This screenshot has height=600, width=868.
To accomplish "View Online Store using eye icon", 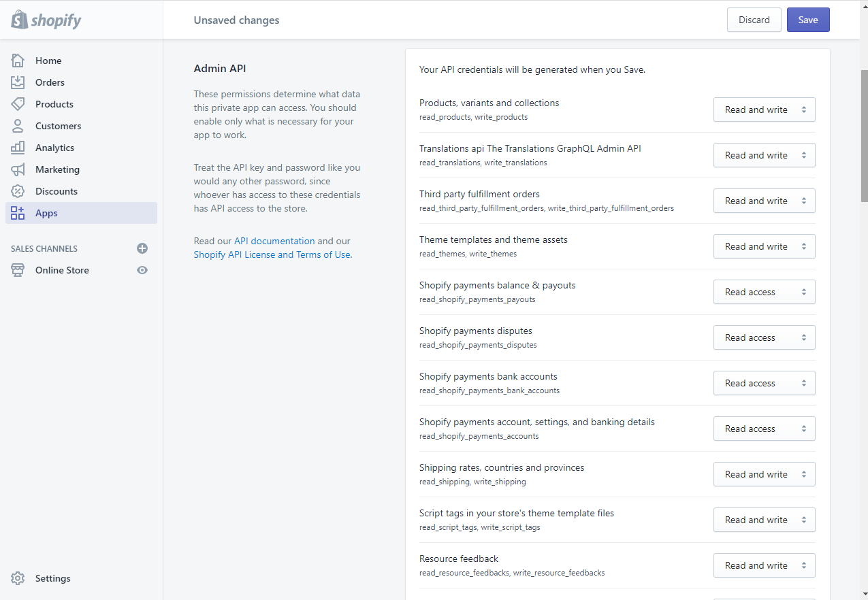I will point(142,270).
